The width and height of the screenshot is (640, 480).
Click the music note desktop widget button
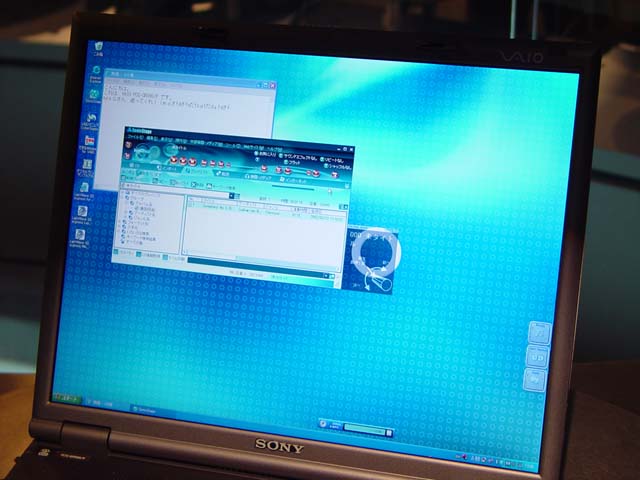click(x=539, y=333)
